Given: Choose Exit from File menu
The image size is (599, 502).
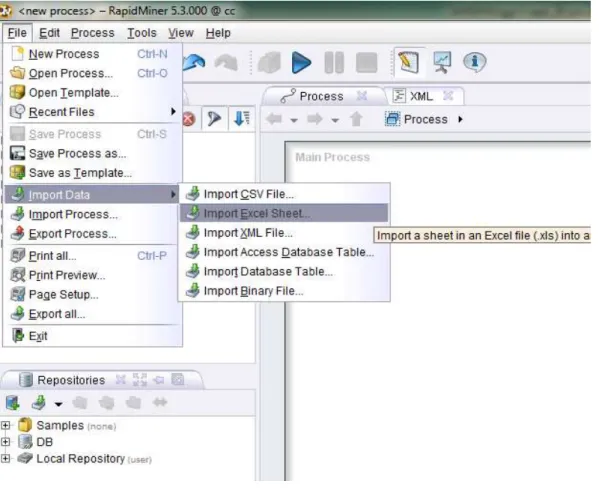Looking at the screenshot, I should coord(92,336).
